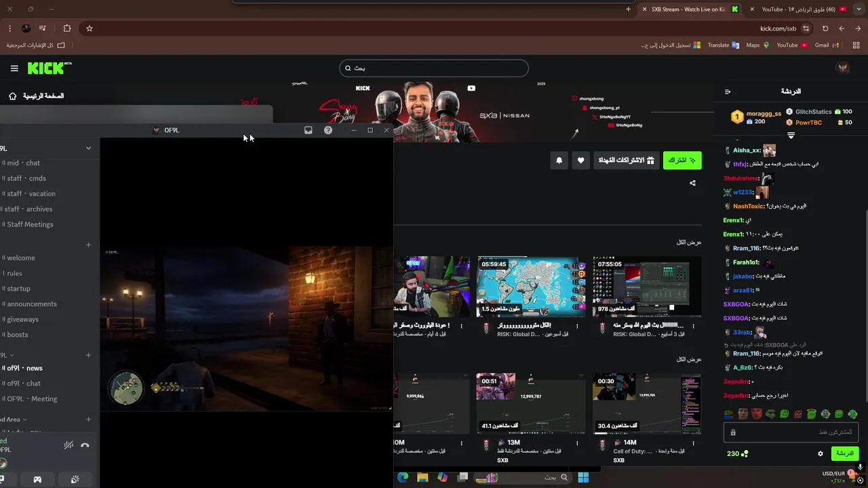Viewport: 868px width, 488px height.
Task: Open the 00:30 clip thumbnail
Action: (647, 403)
